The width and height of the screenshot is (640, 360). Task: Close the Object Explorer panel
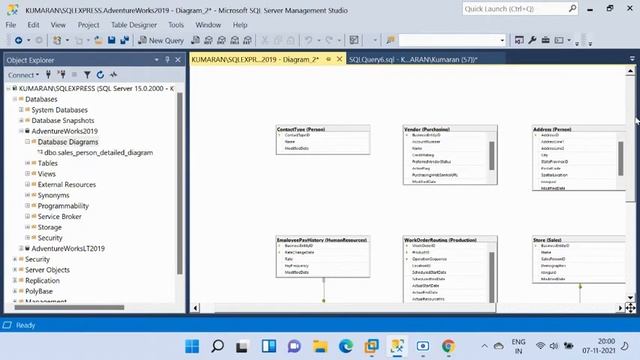pyautogui.click(x=178, y=60)
